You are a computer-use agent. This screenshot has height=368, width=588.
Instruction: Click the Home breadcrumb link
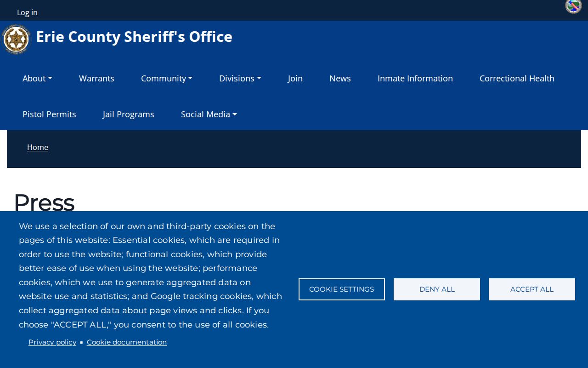tap(38, 147)
